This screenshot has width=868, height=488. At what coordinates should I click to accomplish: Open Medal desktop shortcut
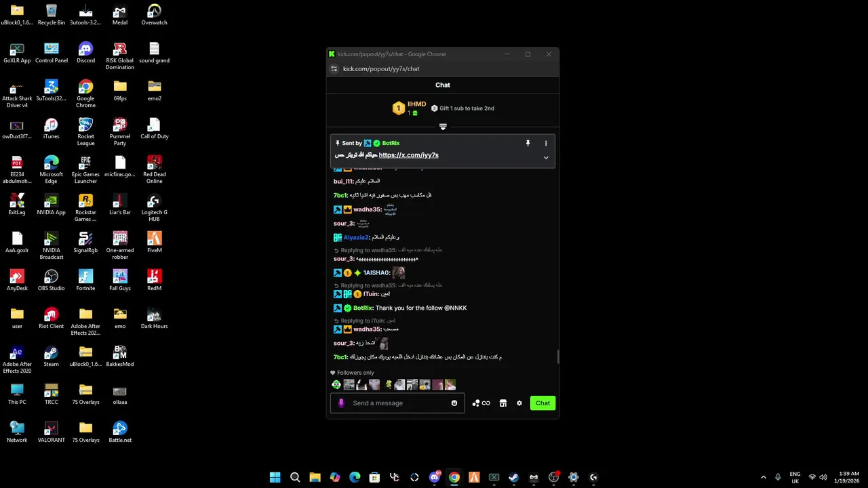tap(120, 15)
